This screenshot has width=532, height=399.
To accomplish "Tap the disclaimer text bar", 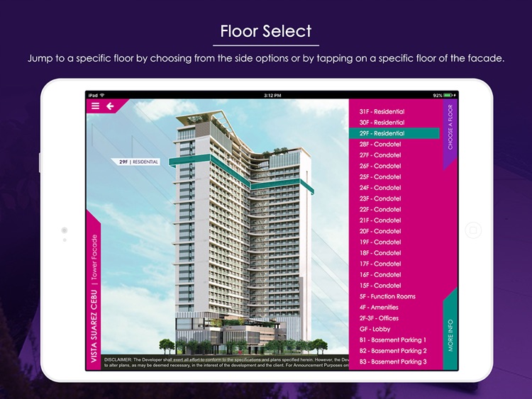I will pos(226,362).
